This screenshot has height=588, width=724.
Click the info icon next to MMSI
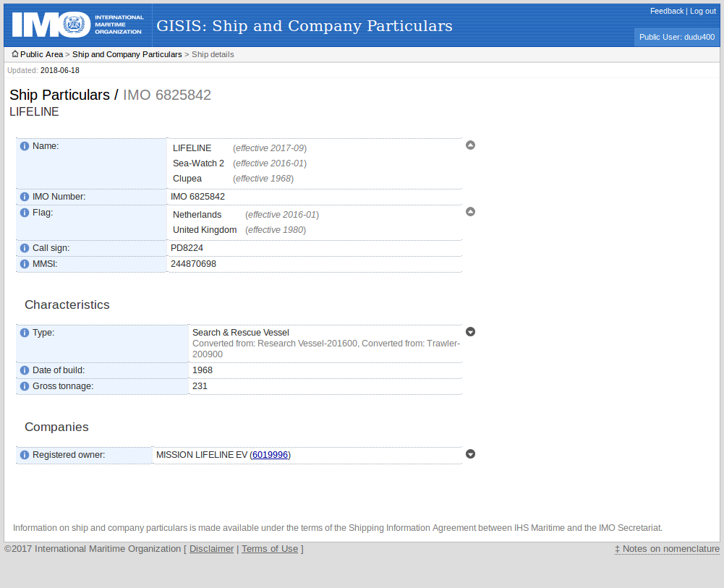tap(25, 265)
